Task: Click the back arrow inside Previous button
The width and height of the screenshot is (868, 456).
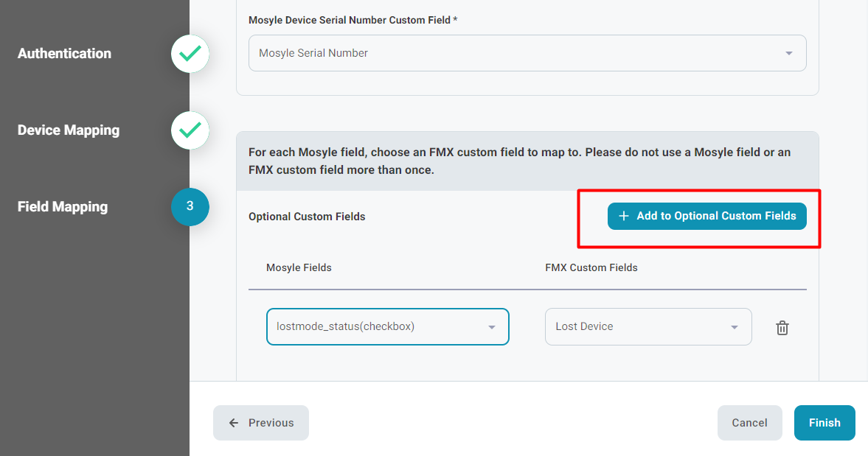Action: tap(233, 422)
